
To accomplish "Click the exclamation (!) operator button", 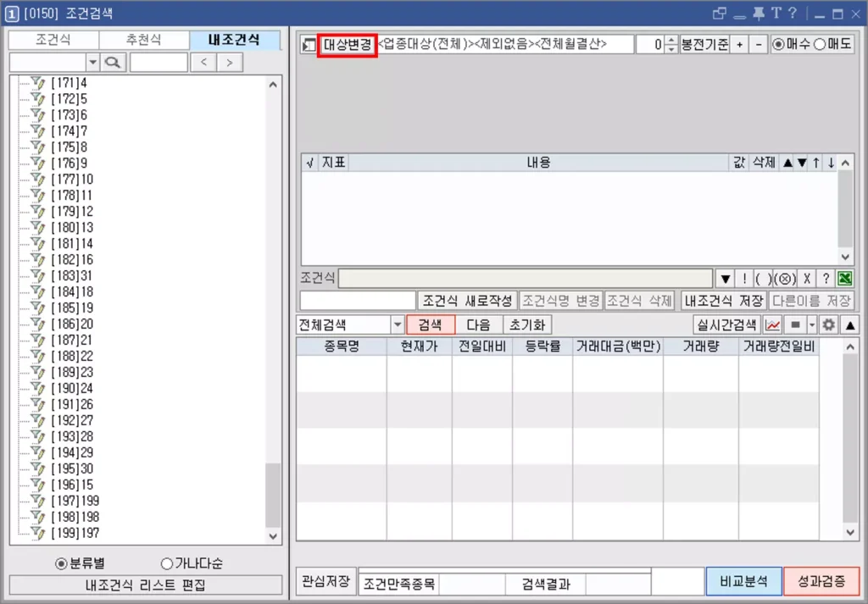I will pos(744,278).
